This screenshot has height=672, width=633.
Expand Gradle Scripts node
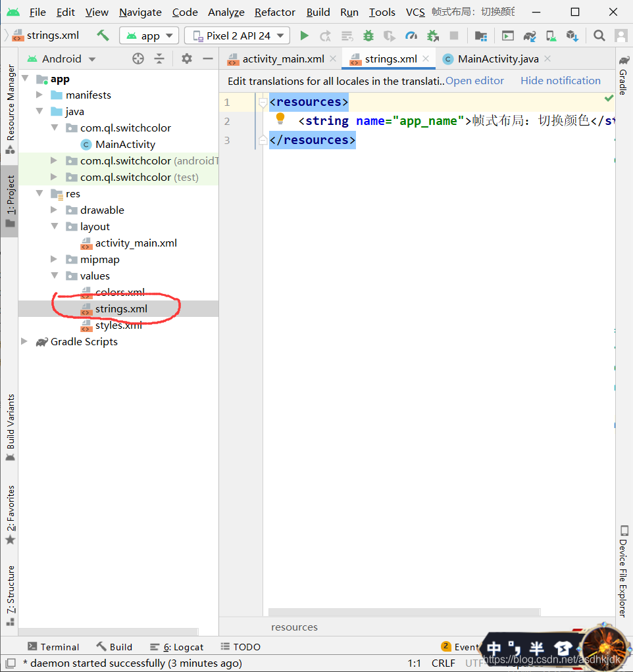tap(24, 341)
